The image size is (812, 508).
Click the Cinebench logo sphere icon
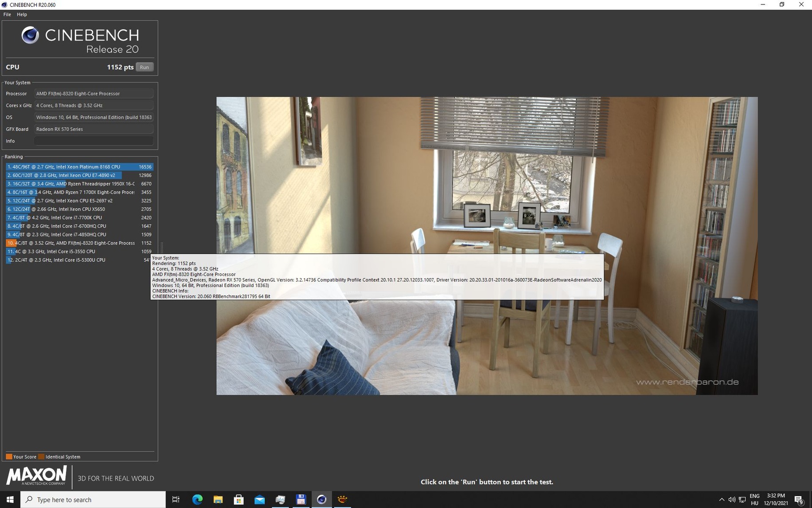[30, 35]
